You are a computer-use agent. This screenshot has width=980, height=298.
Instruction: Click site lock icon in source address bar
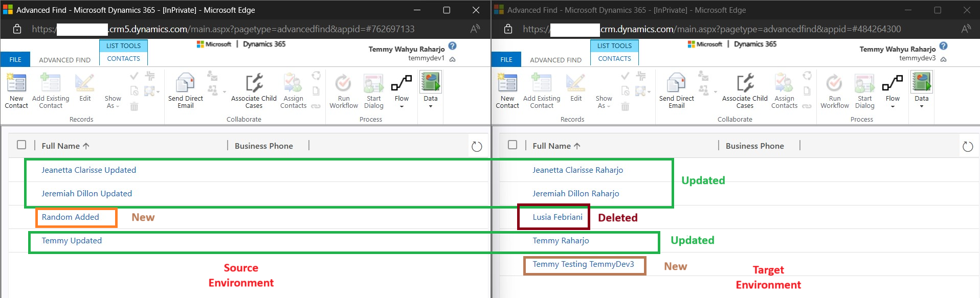tap(17, 29)
